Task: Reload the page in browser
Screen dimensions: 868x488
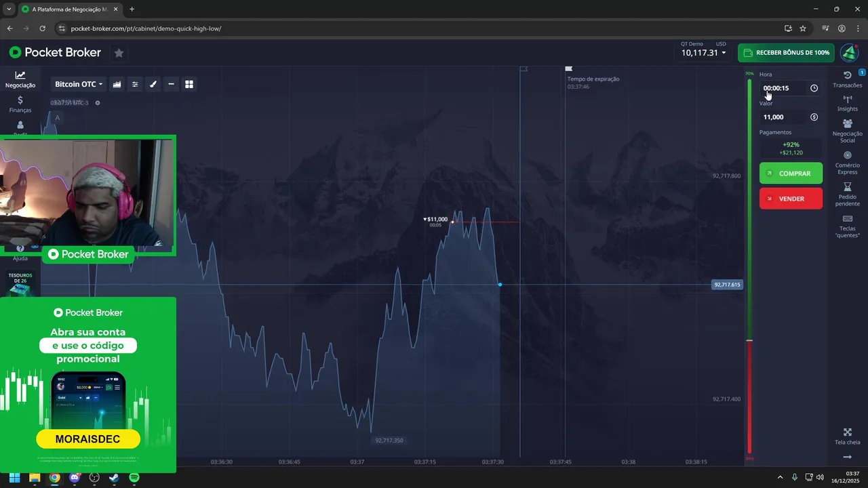Action: 42,28
